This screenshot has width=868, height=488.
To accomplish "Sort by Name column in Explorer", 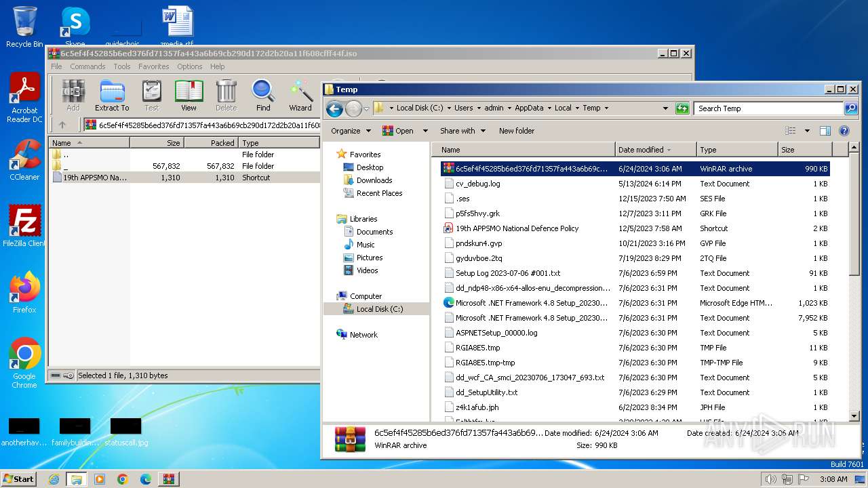I will pos(524,150).
